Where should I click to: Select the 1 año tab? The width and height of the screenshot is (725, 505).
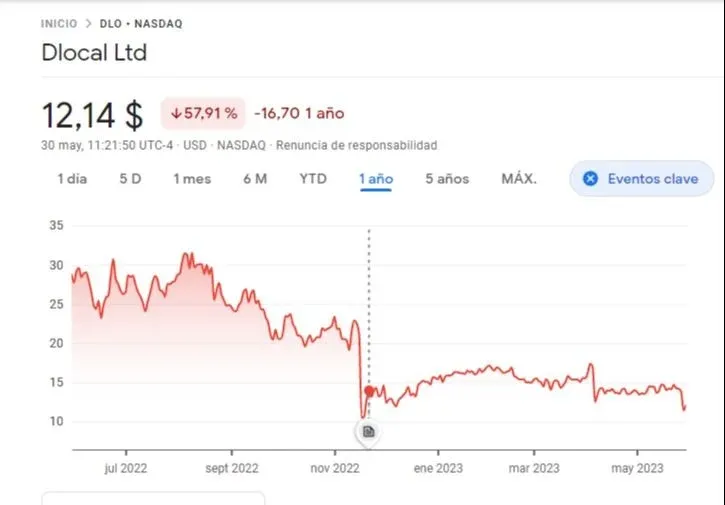click(x=376, y=179)
